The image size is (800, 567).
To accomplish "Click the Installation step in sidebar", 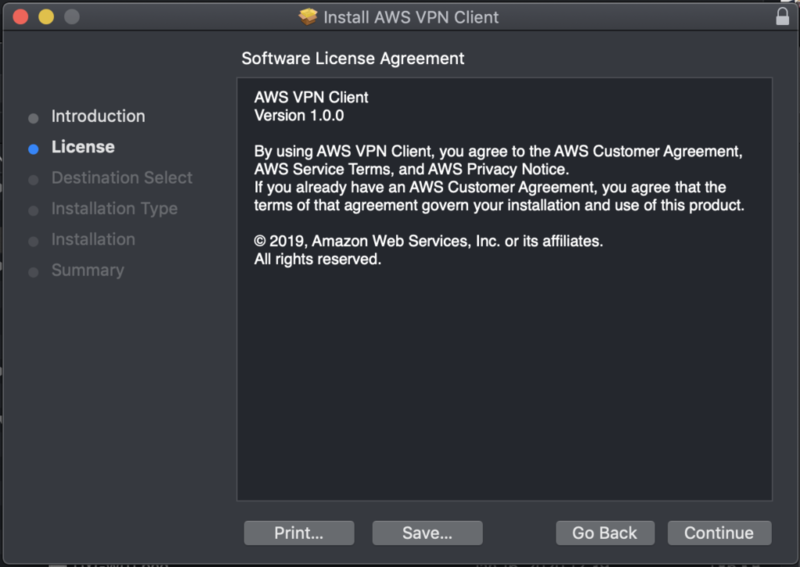I will point(93,240).
